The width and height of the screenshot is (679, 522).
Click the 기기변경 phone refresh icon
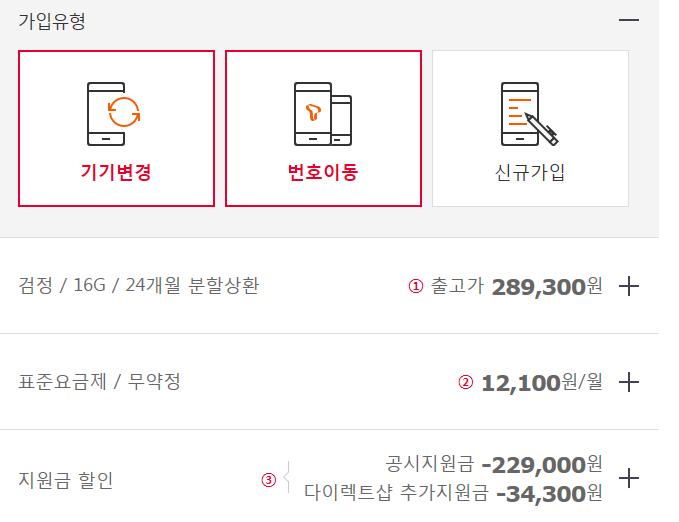pos(115,111)
